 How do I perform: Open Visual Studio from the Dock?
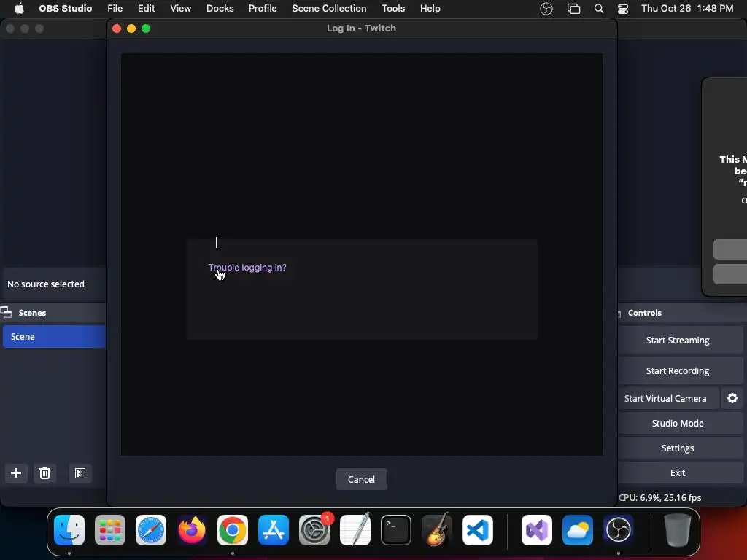pos(537,530)
